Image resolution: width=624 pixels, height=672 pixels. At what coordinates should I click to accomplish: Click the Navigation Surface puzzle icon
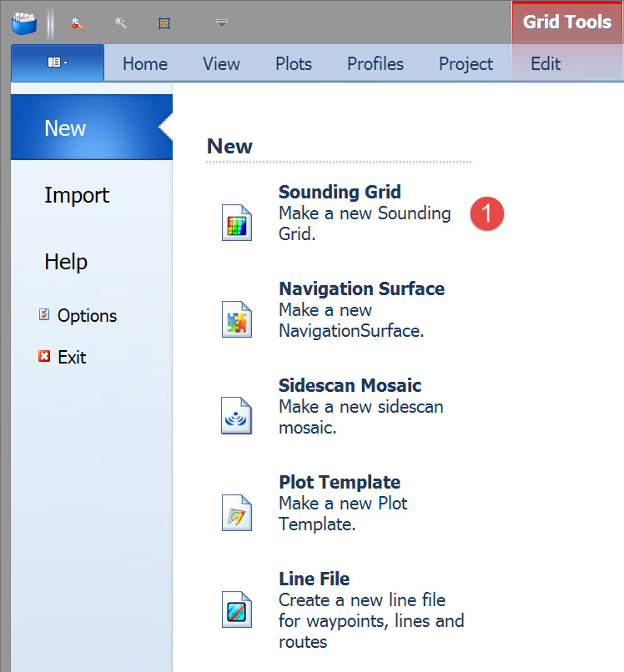236,319
